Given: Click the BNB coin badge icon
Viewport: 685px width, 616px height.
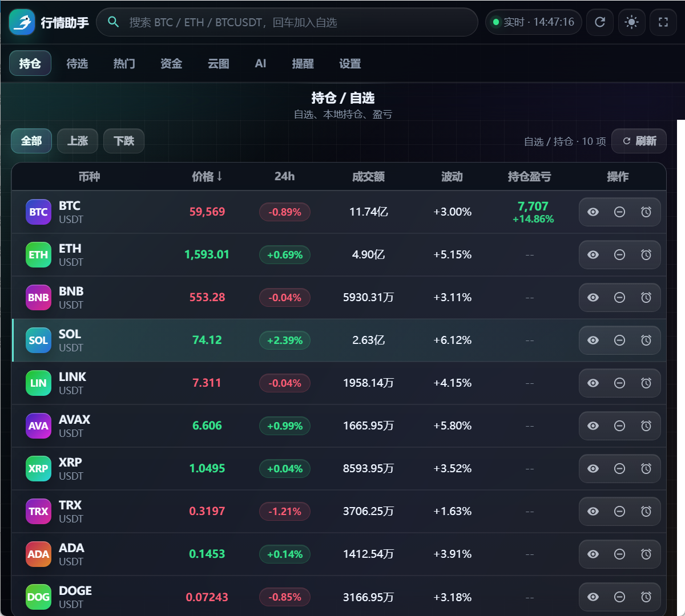Looking at the screenshot, I should point(38,298).
